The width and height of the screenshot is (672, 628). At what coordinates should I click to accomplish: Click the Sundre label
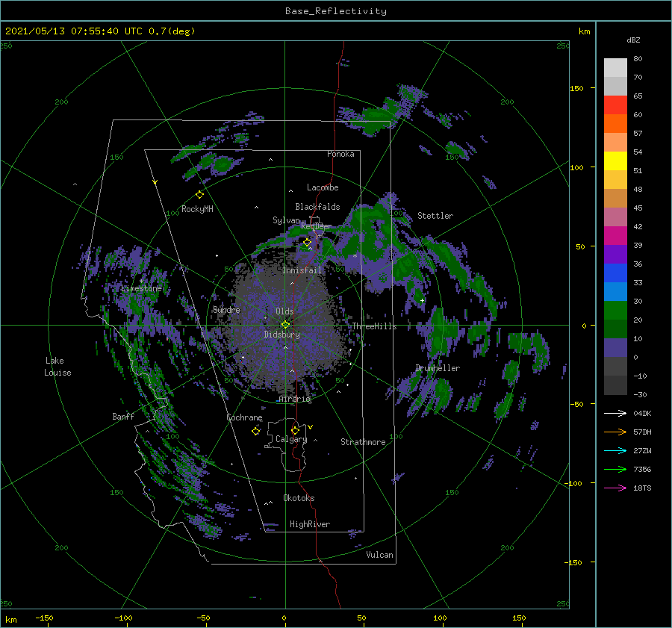(226, 309)
